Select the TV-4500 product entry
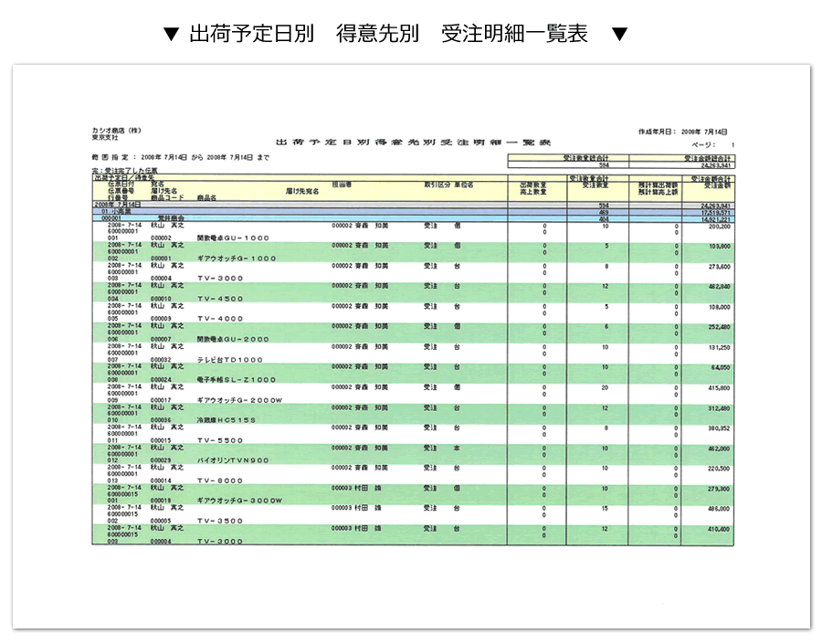 pyautogui.click(x=219, y=299)
